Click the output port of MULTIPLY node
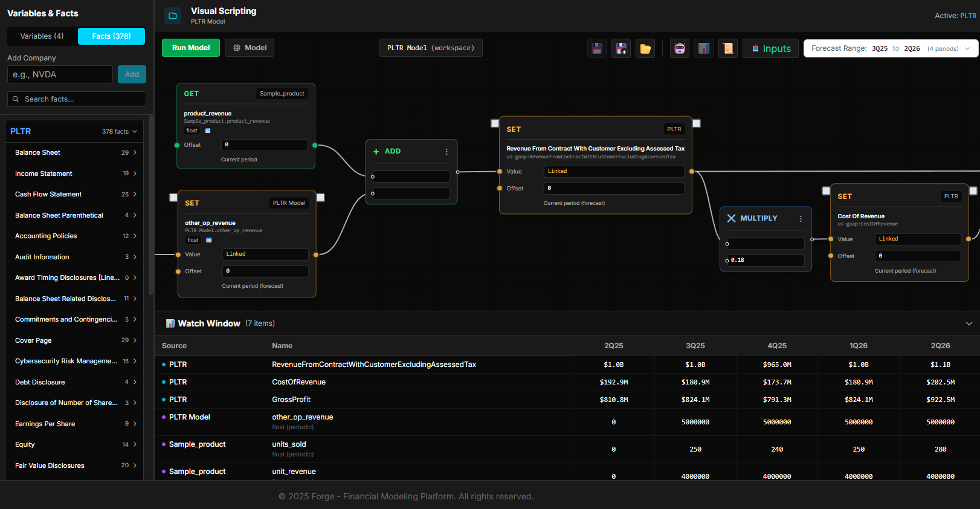 tap(811, 239)
